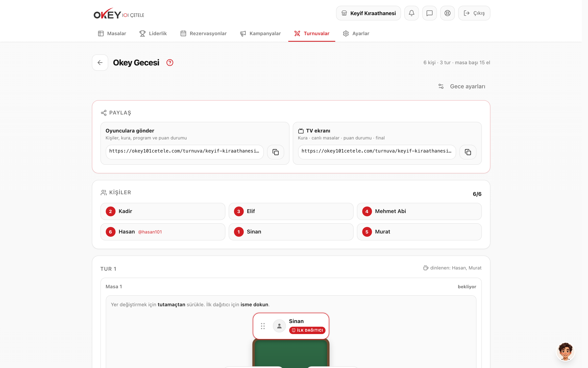Click Sinan's drag handle grip

coord(263,326)
